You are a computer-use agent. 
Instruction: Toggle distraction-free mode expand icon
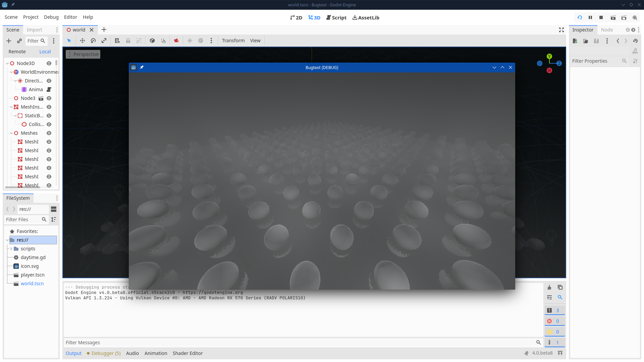click(561, 30)
